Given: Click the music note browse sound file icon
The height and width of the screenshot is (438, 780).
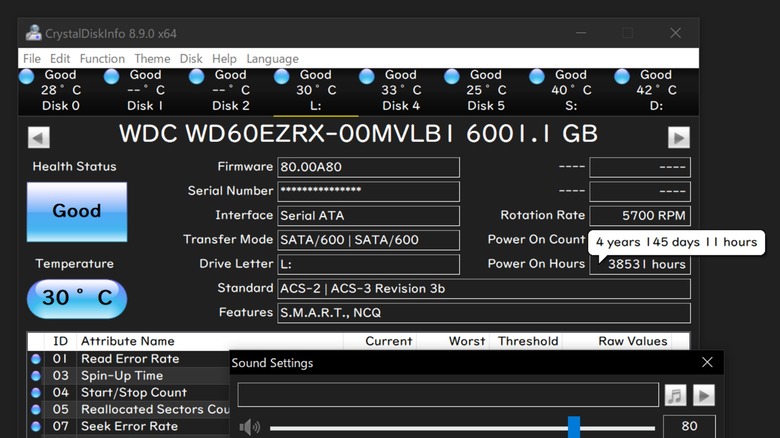Looking at the screenshot, I should click(675, 395).
